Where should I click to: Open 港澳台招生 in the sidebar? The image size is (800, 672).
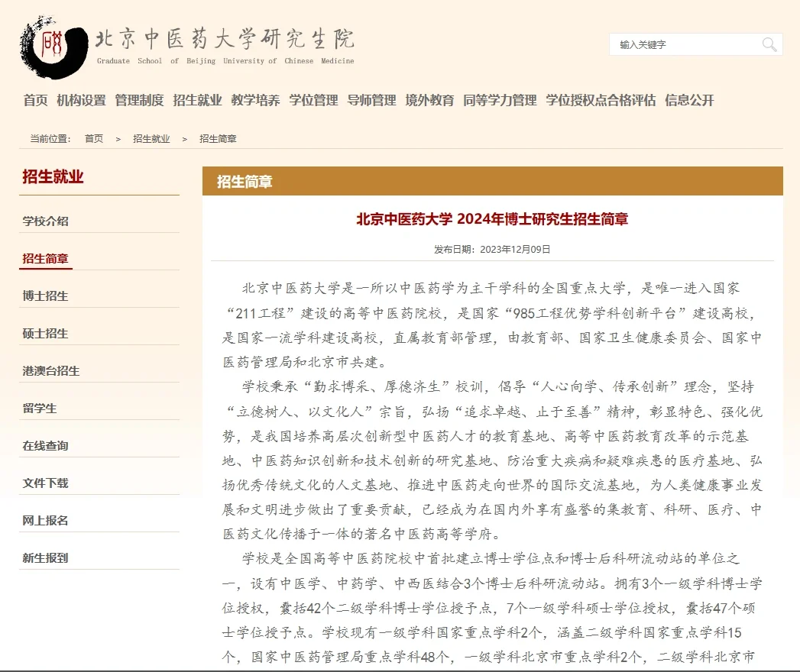(51, 371)
